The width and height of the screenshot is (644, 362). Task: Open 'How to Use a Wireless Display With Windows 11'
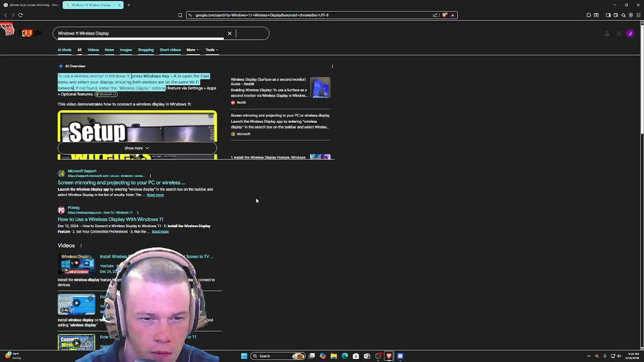click(110, 219)
